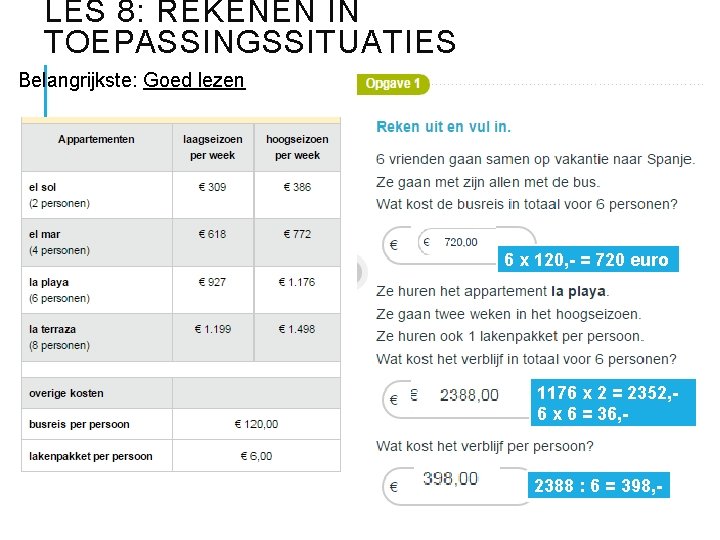Click the 'Appartementen' column header
Viewport: 720px width, 540px height.
[x=96, y=139]
